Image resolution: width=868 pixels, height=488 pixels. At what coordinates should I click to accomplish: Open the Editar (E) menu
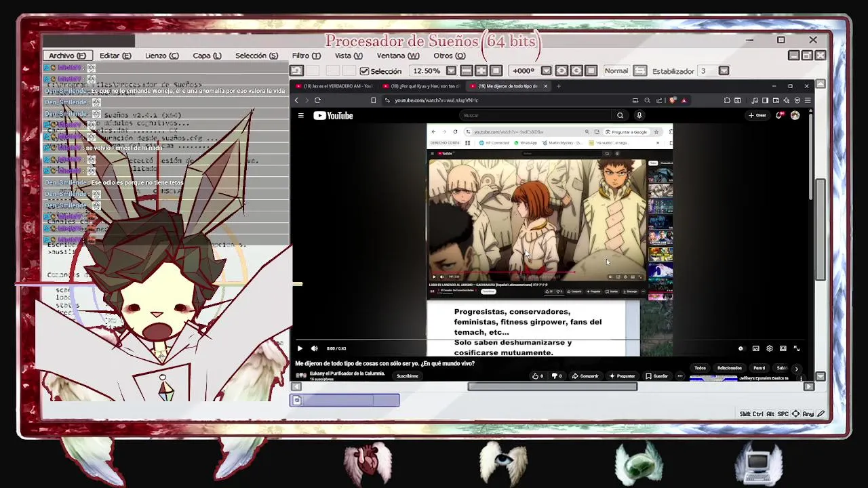click(115, 56)
